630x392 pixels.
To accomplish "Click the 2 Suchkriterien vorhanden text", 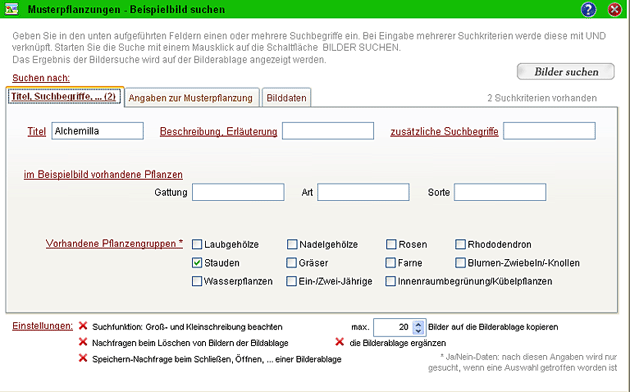I will coord(542,98).
